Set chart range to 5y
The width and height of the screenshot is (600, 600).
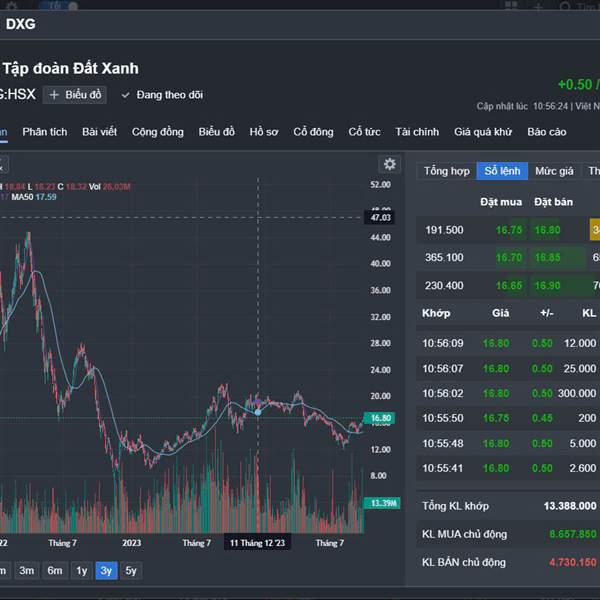pos(131,571)
